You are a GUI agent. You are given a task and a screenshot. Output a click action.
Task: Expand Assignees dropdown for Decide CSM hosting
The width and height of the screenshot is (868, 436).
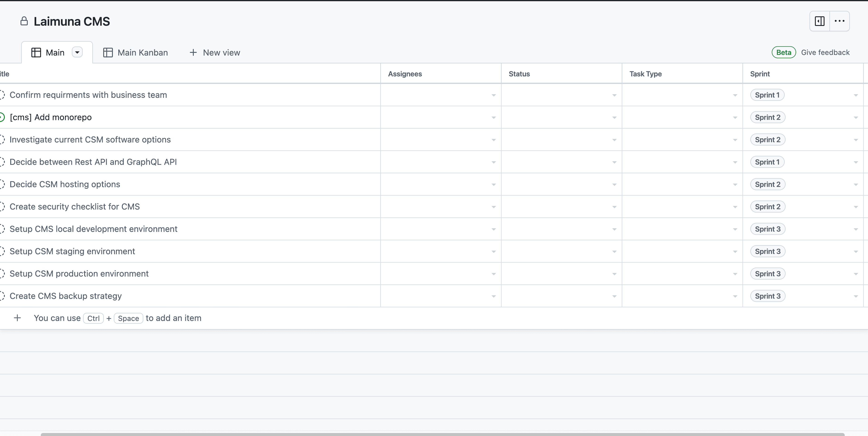(x=493, y=185)
